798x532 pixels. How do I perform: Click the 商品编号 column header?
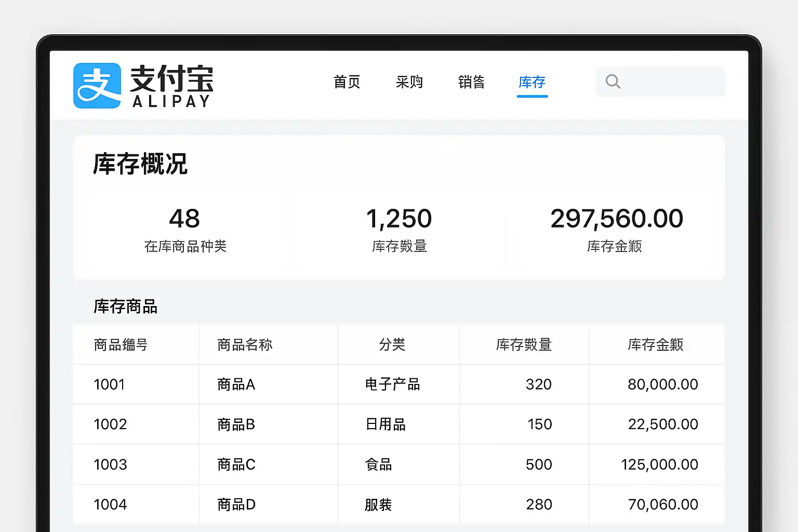pos(121,344)
